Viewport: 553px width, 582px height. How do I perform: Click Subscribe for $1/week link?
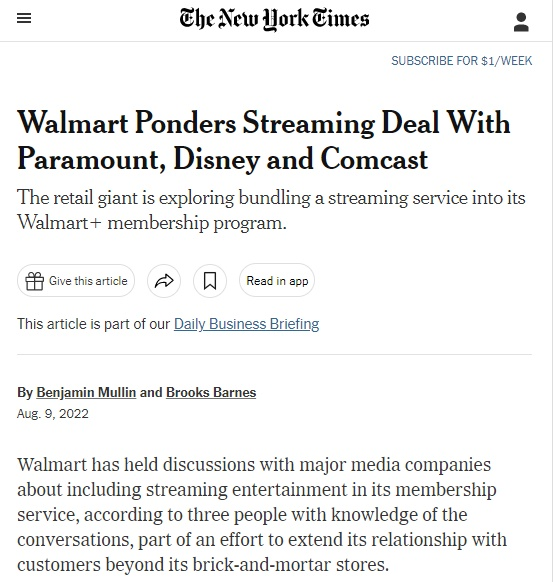(461, 61)
